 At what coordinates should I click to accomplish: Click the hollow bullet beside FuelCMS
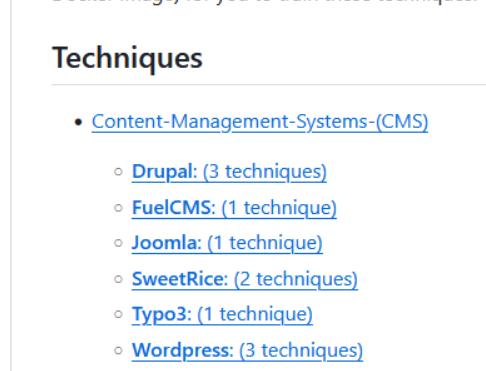(x=118, y=208)
